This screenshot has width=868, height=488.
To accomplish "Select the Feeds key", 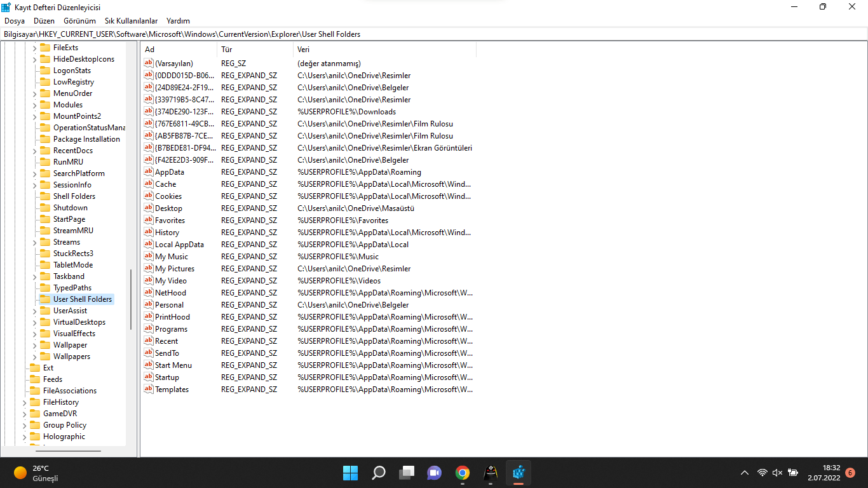I will (53, 379).
